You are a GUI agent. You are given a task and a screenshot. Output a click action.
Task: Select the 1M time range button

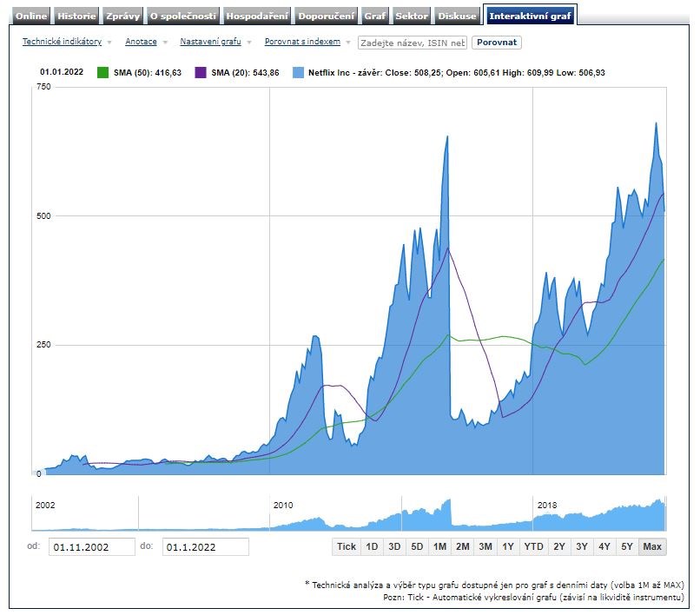coord(439,546)
